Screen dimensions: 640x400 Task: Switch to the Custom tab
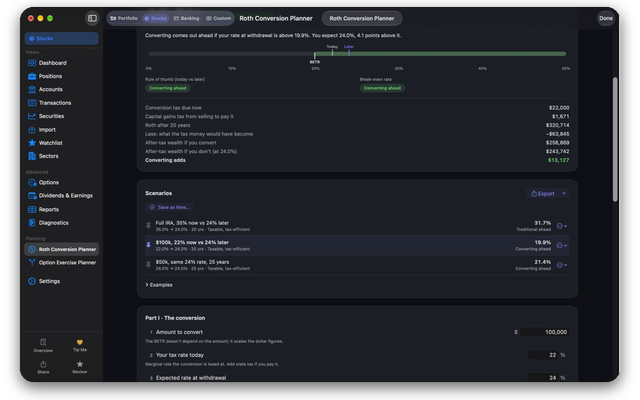pyautogui.click(x=219, y=18)
